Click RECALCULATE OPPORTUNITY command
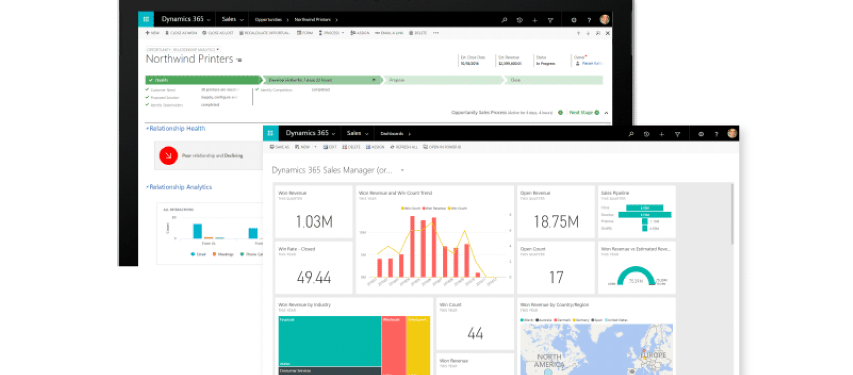The image size is (853, 375). point(265,33)
